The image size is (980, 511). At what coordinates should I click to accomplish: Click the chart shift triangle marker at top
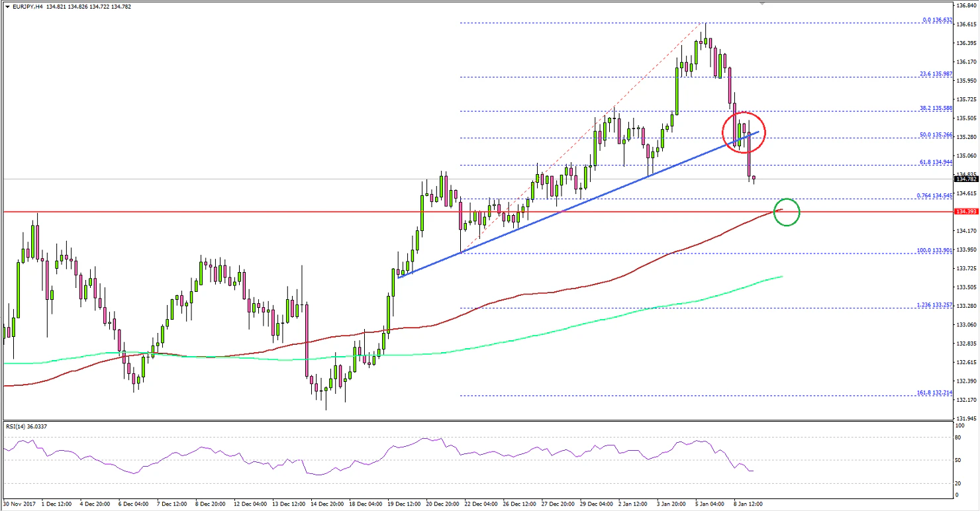761,3
